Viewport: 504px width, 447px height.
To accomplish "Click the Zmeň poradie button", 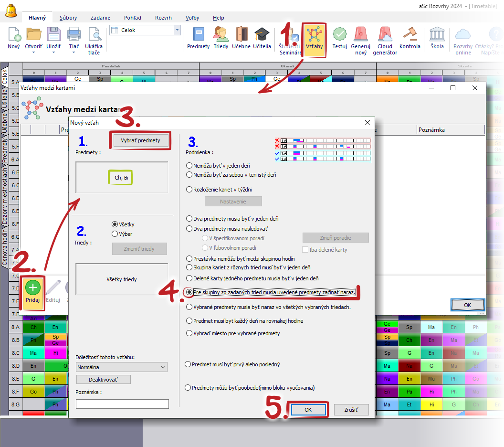I will pyautogui.click(x=335, y=238).
